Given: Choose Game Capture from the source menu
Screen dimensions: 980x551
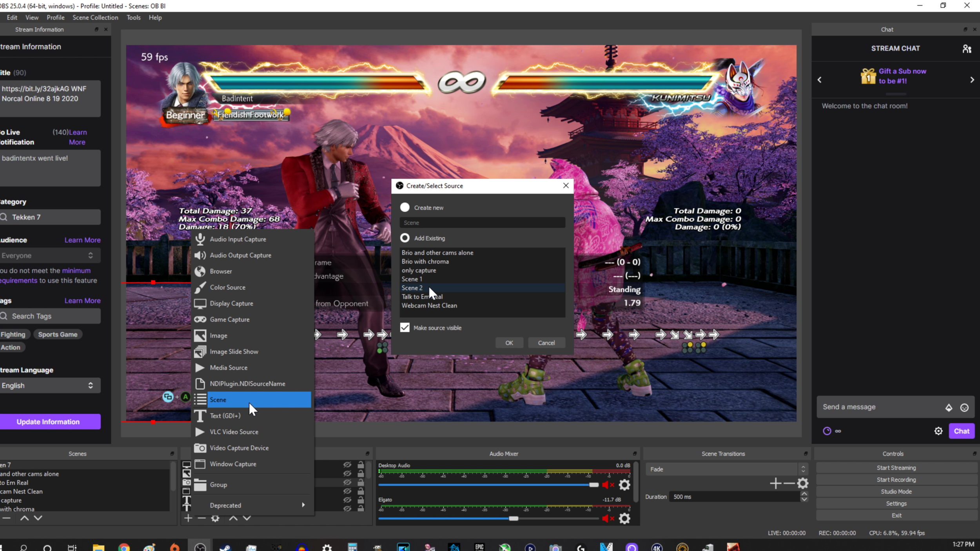Looking at the screenshot, I should (229, 319).
